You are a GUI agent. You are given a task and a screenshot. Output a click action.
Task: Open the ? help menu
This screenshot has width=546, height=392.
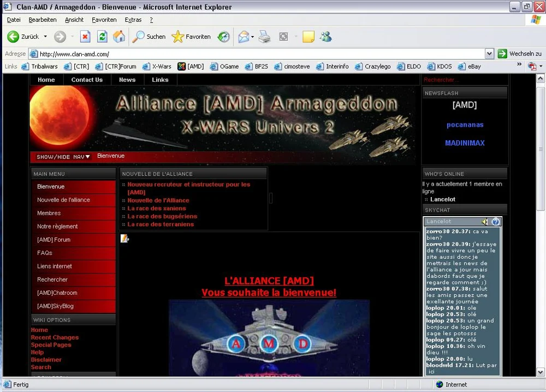point(151,20)
